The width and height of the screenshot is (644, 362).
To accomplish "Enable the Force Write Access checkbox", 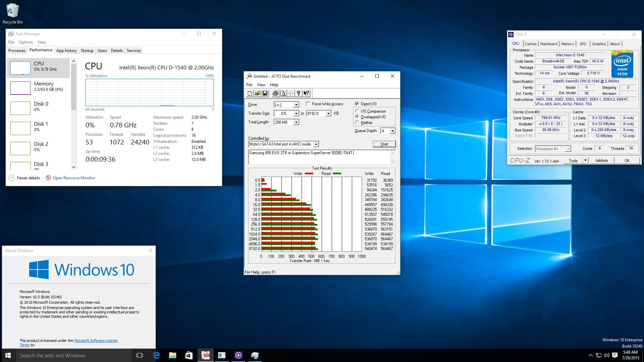I will (x=308, y=104).
